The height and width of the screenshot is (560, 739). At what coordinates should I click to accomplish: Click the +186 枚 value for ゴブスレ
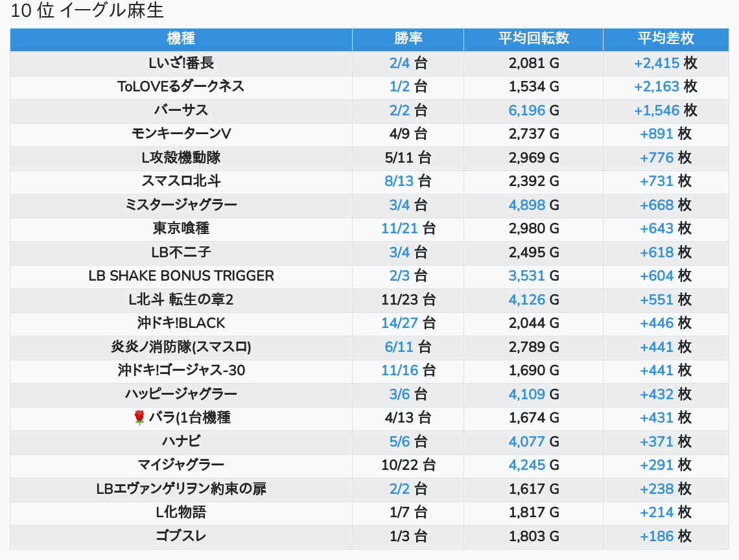click(665, 537)
